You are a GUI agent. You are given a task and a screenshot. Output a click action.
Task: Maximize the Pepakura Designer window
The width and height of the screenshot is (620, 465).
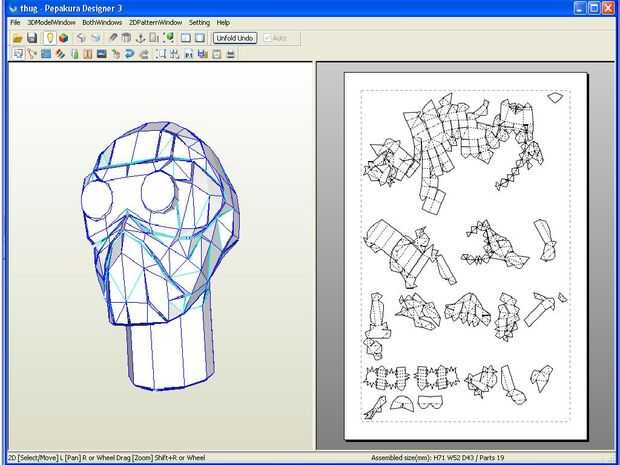coord(594,8)
